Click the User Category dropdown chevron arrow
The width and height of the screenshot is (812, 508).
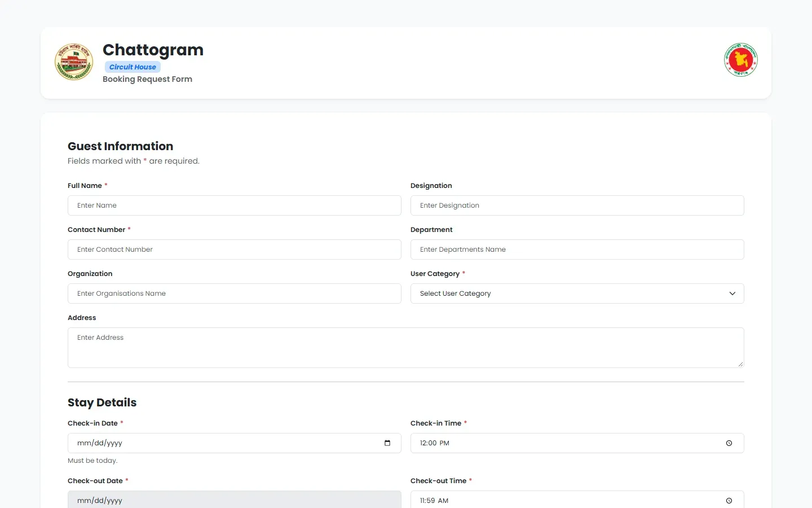pos(732,294)
